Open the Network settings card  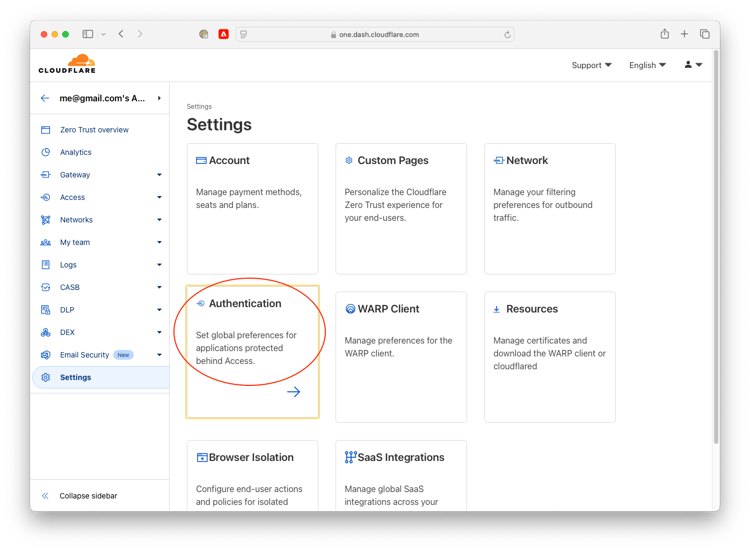(x=550, y=209)
